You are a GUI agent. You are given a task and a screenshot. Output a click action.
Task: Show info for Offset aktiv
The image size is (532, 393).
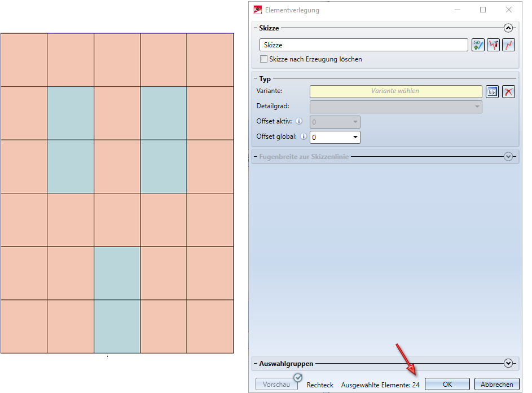click(x=299, y=121)
